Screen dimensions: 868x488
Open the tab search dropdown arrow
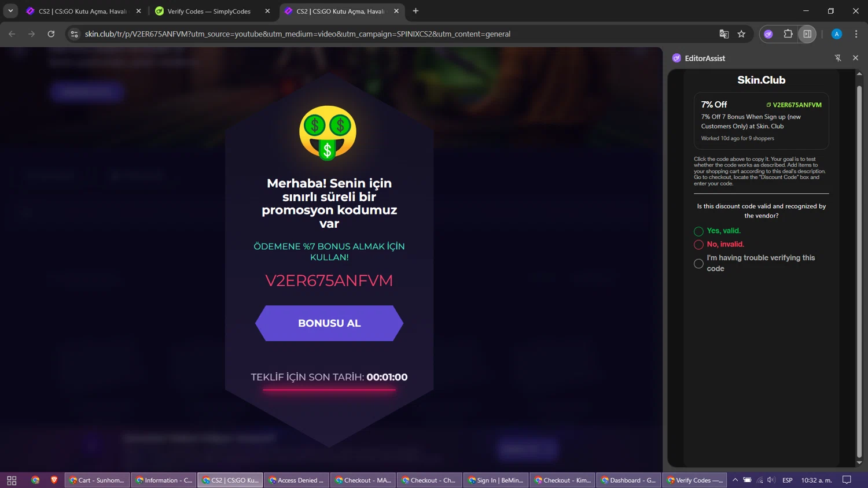coord(10,11)
